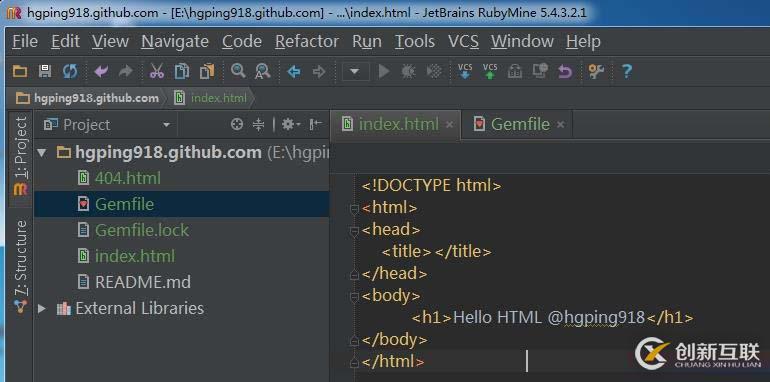Click the <title></title> line in editor
The width and height of the screenshot is (770, 382).
click(437, 251)
